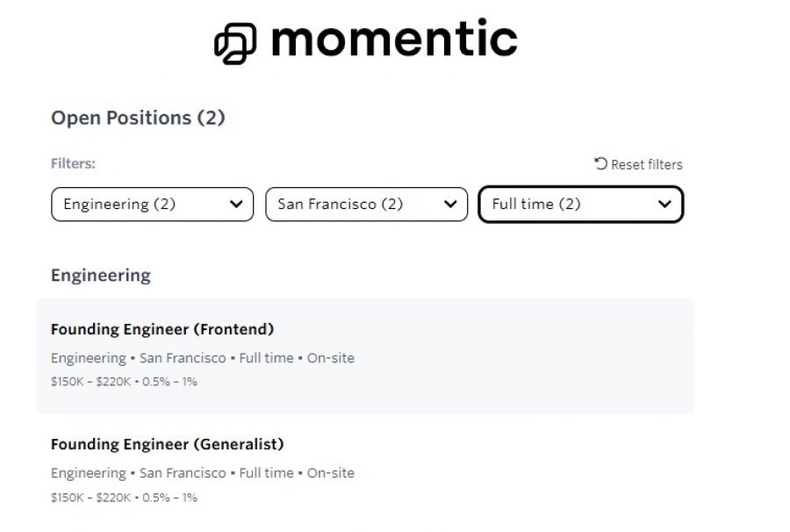Image resolution: width=790 pixels, height=532 pixels.
Task: Click the Frontend role's salary range text
Action: [x=90, y=382]
